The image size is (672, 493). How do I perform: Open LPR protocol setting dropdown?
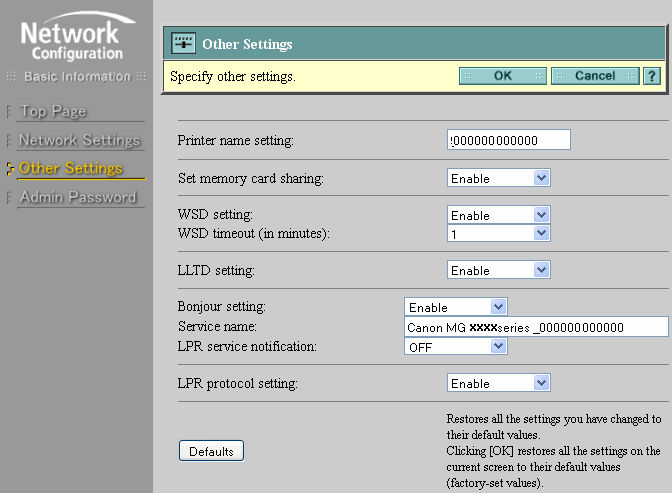click(x=498, y=383)
